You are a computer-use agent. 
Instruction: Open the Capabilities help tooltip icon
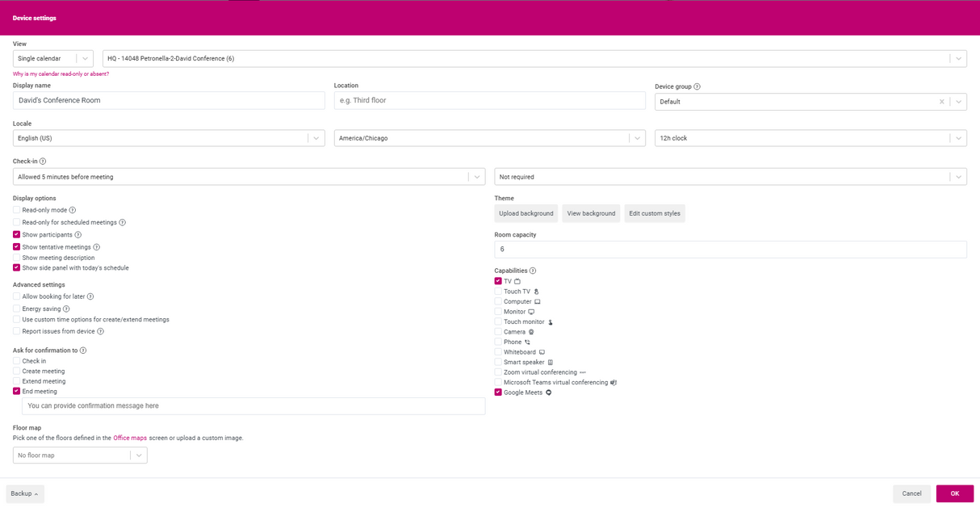click(534, 271)
